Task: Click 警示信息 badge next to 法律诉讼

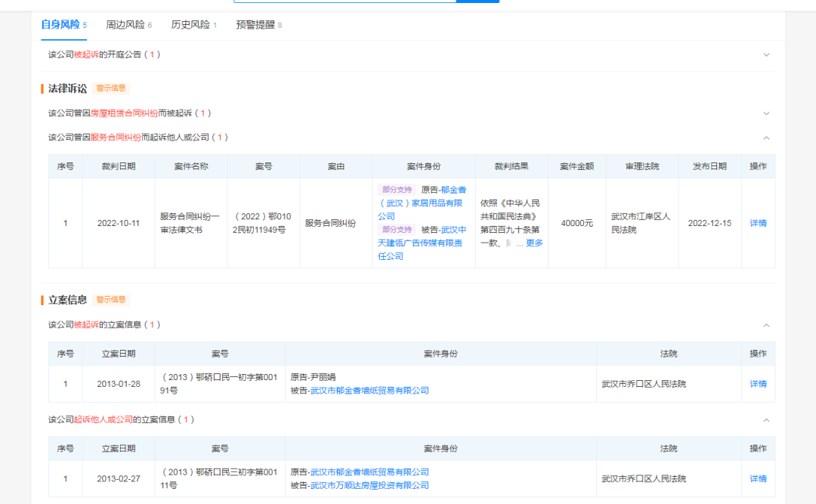Action: click(111, 88)
